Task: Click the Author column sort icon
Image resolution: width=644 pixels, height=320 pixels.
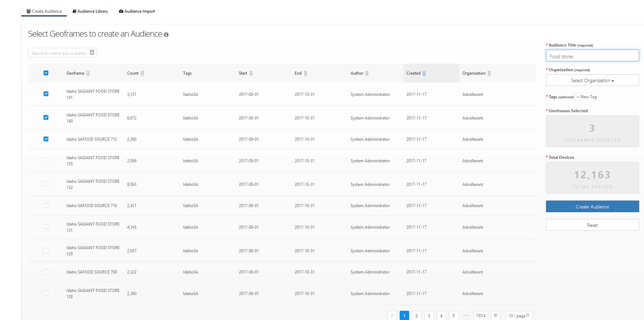Action: [x=367, y=73]
